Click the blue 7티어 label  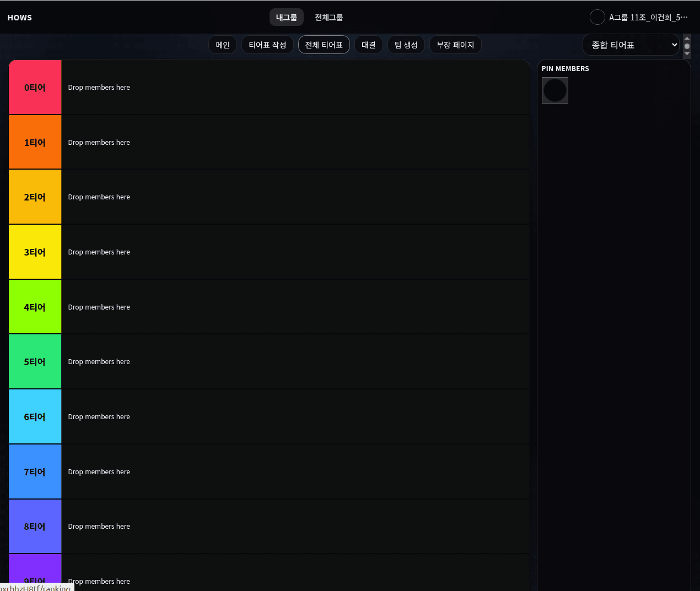pyautogui.click(x=35, y=471)
